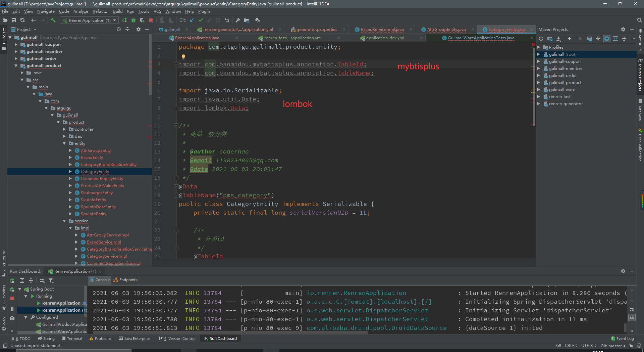Image resolution: width=644 pixels, height=352 pixels.
Task: Select RenrenApplication :80 in Run Dashboard
Action: [62, 303]
